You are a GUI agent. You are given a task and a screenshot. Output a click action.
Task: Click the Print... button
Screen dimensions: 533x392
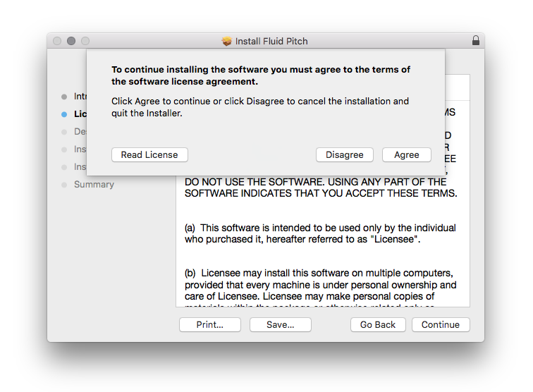209,325
